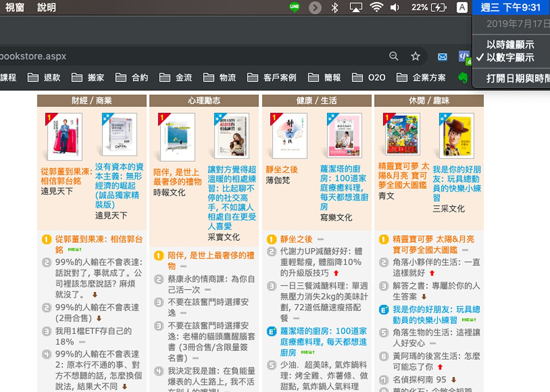Open the blue mail extension icon

(x=443, y=56)
